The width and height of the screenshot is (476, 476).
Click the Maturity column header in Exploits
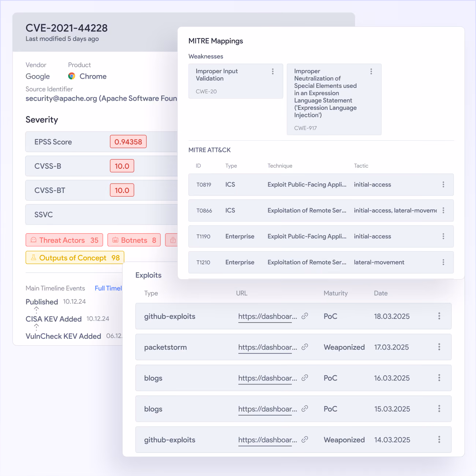tap(336, 293)
